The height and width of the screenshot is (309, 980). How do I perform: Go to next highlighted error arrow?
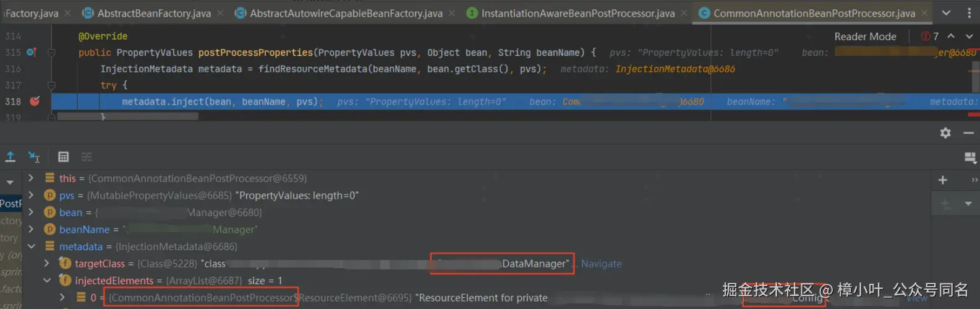[968, 36]
